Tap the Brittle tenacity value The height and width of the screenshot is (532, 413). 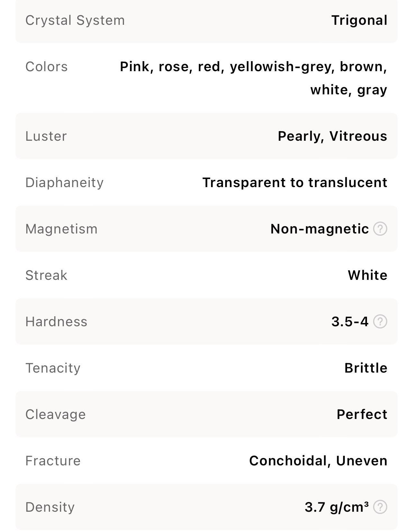[x=366, y=368]
